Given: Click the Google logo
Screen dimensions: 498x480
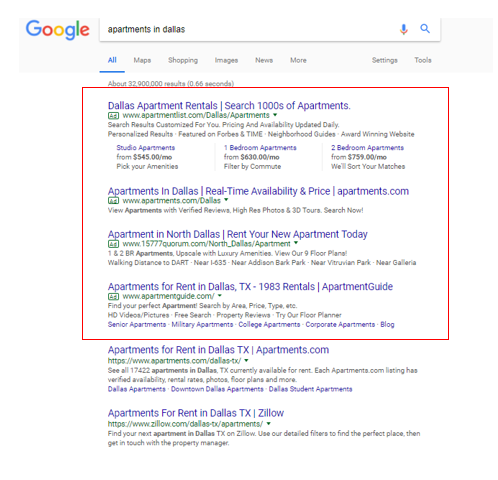Looking at the screenshot, I should point(58,30).
